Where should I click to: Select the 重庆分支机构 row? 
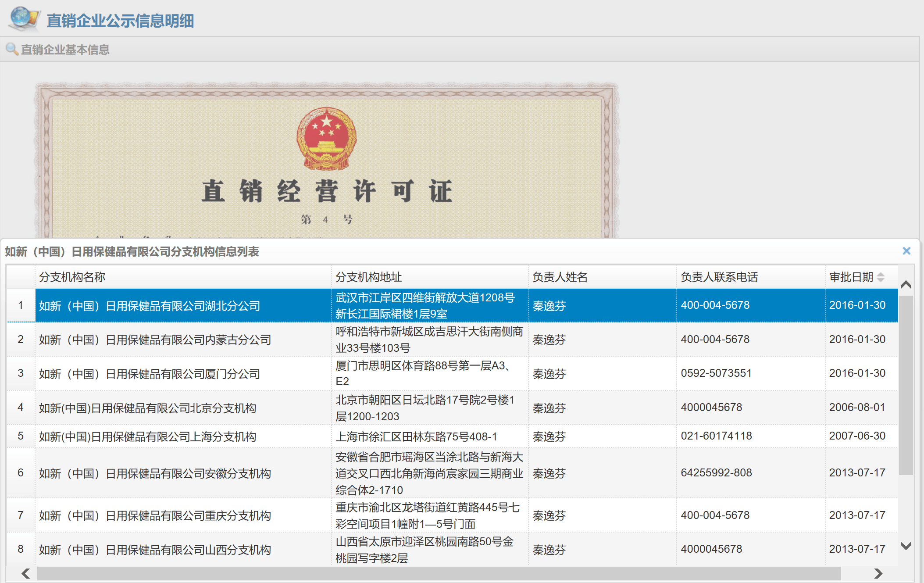[x=452, y=515]
